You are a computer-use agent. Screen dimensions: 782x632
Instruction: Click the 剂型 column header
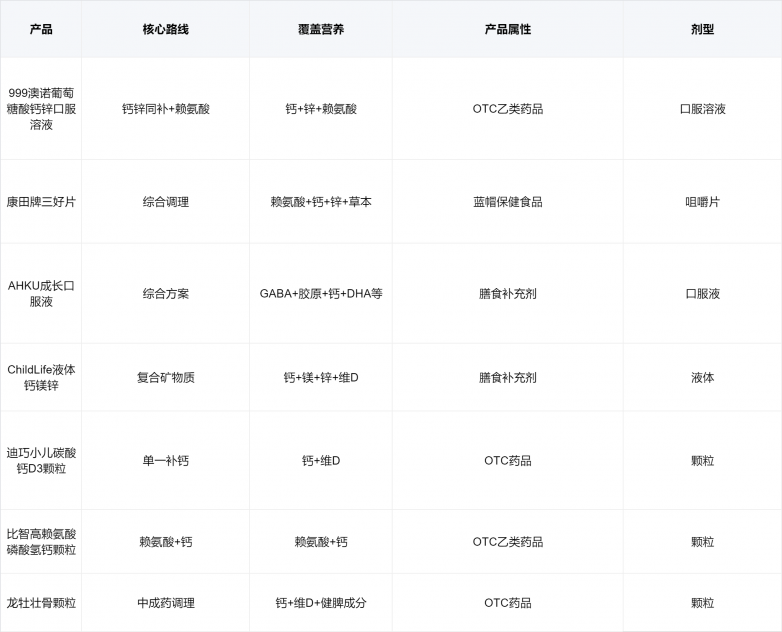point(702,29)
